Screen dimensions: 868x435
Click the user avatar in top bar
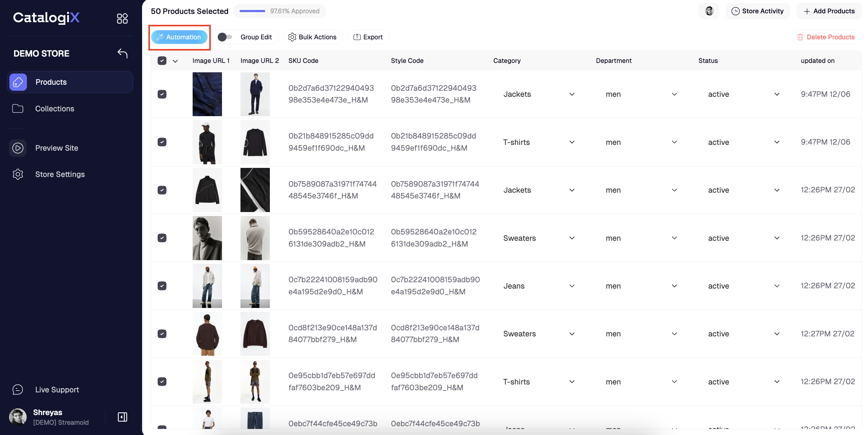tap(709, 11)
